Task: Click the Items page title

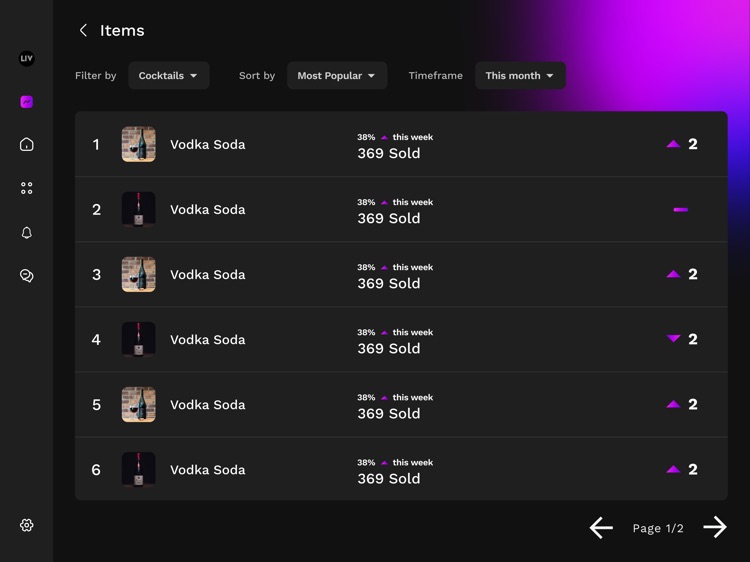Action: click(122, 30)
